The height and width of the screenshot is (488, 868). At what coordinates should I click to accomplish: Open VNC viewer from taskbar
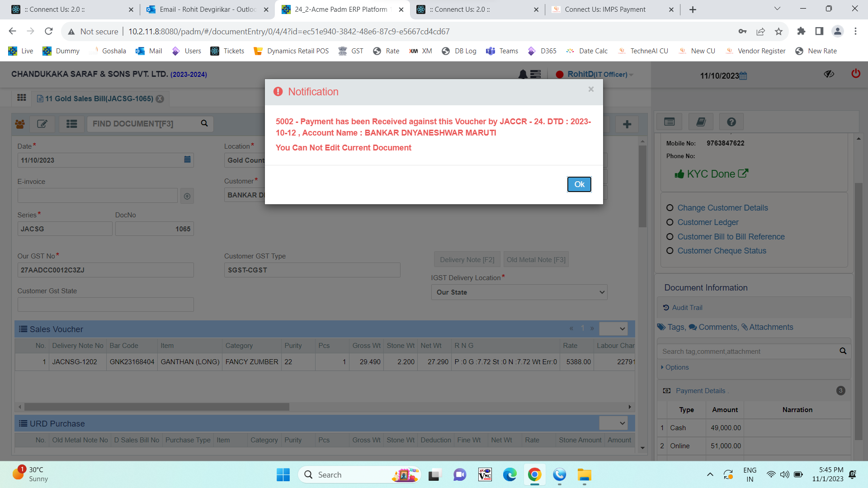485,475
